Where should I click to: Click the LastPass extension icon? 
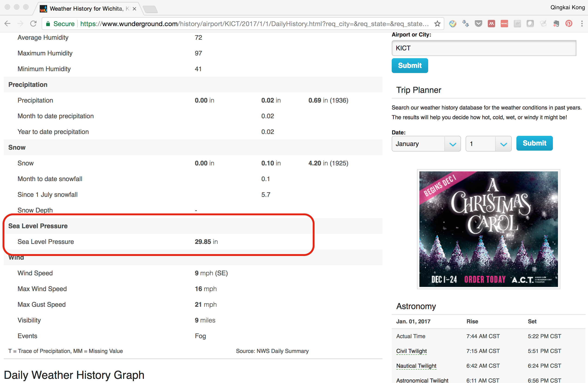(504, 24)
